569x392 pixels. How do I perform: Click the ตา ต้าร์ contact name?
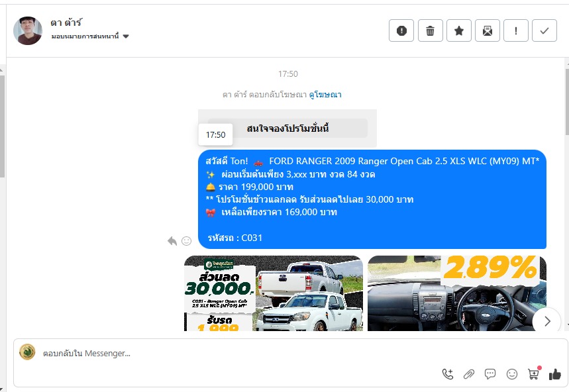[x=66, y=23]
